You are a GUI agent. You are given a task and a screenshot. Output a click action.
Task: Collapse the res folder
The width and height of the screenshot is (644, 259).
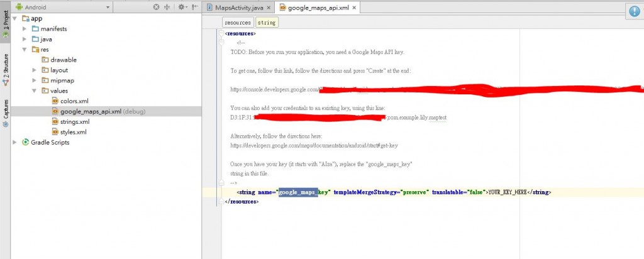pyautogui.click(x=25, y=49)
